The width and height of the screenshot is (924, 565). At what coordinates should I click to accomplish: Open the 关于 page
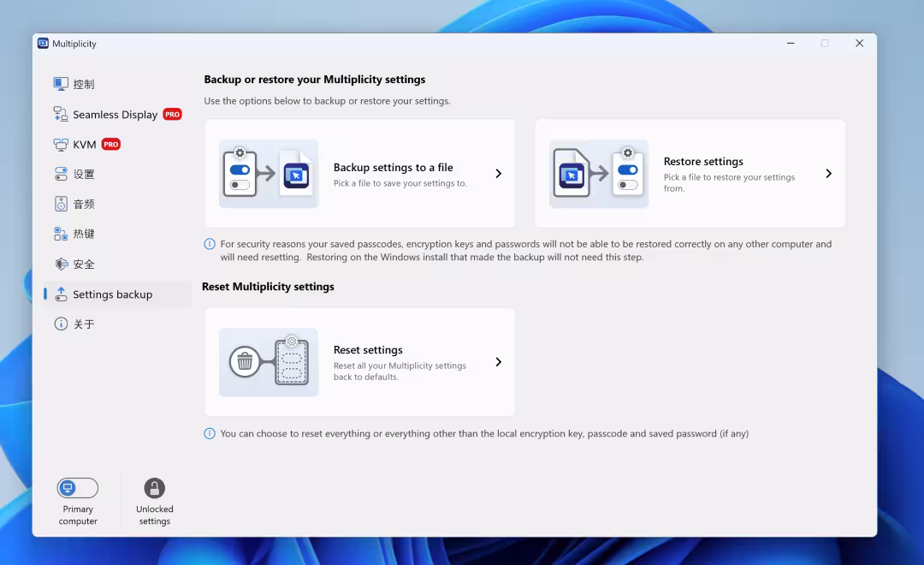118,324
